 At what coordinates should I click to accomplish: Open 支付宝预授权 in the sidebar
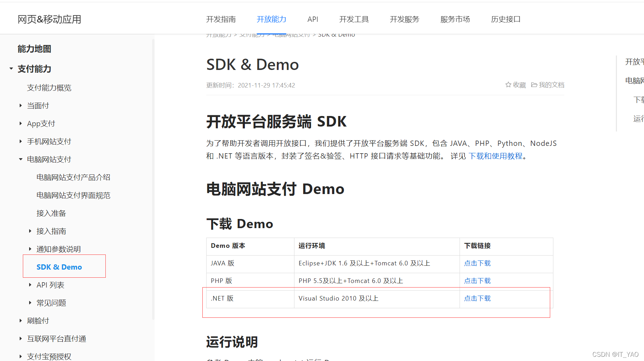tap(49, 356)
